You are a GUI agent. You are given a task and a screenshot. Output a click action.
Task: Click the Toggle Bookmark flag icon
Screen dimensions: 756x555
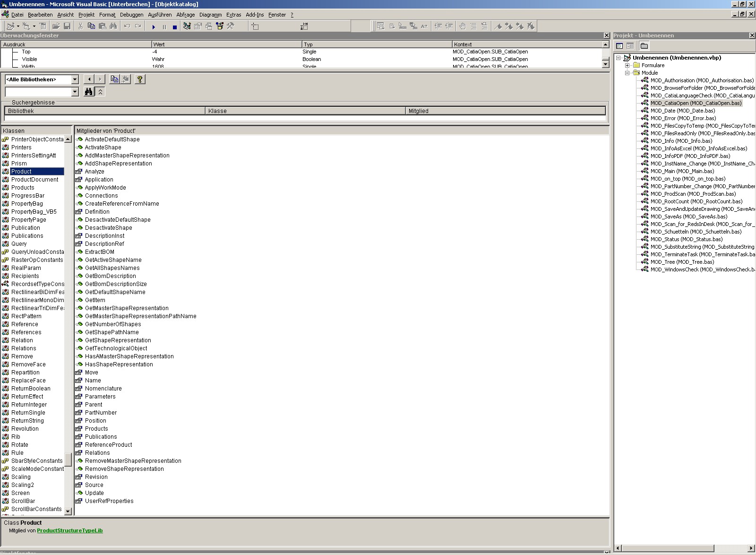tap(498, 26)
